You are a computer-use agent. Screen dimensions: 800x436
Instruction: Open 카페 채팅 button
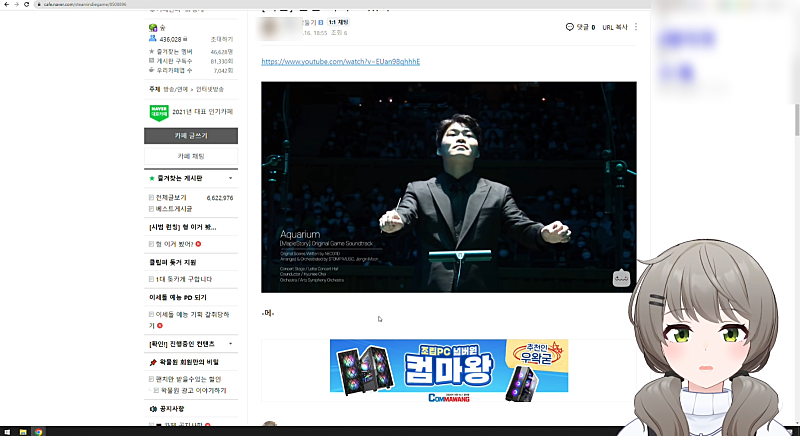pyautogui.click(x=191, y=156)
